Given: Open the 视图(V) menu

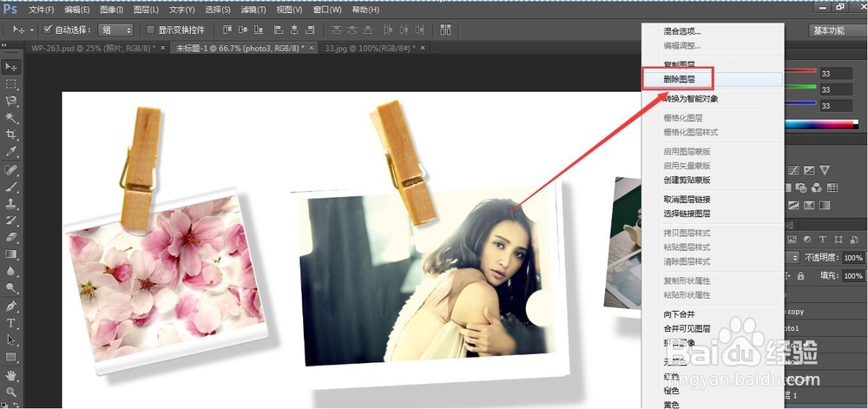Looking at the screenshot, I should click(x=290, y=10).
